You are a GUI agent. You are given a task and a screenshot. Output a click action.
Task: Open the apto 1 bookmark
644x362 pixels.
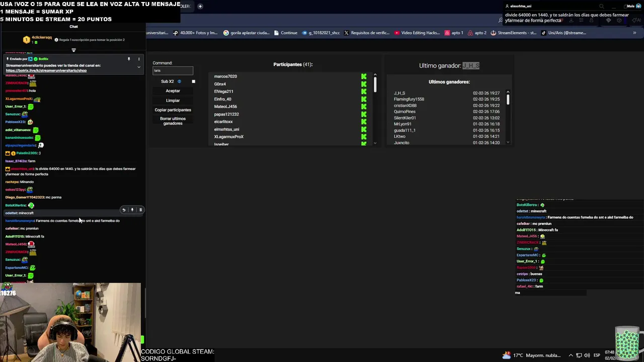coord(454,33)
